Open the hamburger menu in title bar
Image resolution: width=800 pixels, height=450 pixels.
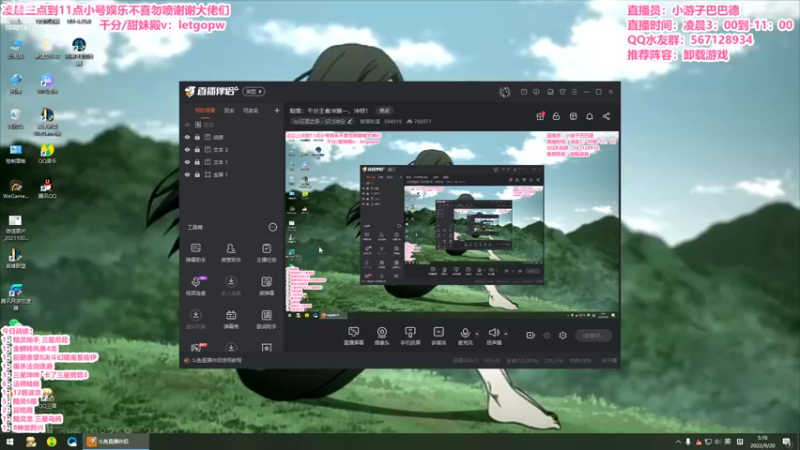pyautogui.click(x=574, y=92)
